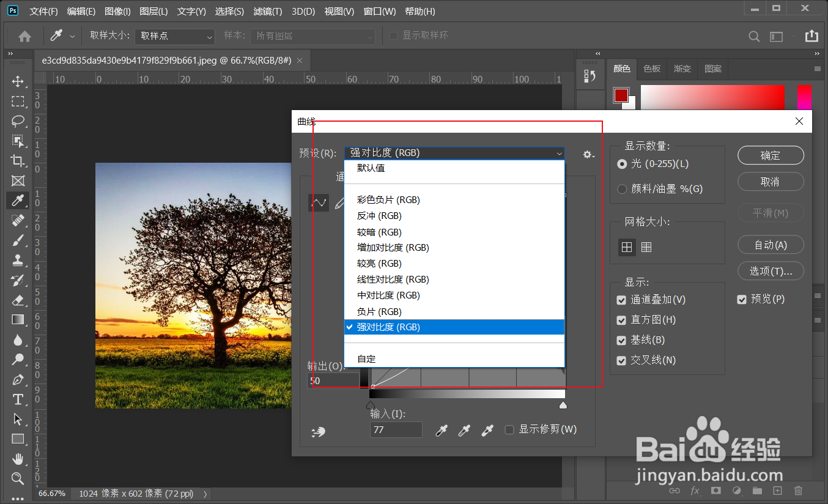This screenshot has height=504, width=828.
Task: Click the red foreground color swatch
Action: pos(621,95)
